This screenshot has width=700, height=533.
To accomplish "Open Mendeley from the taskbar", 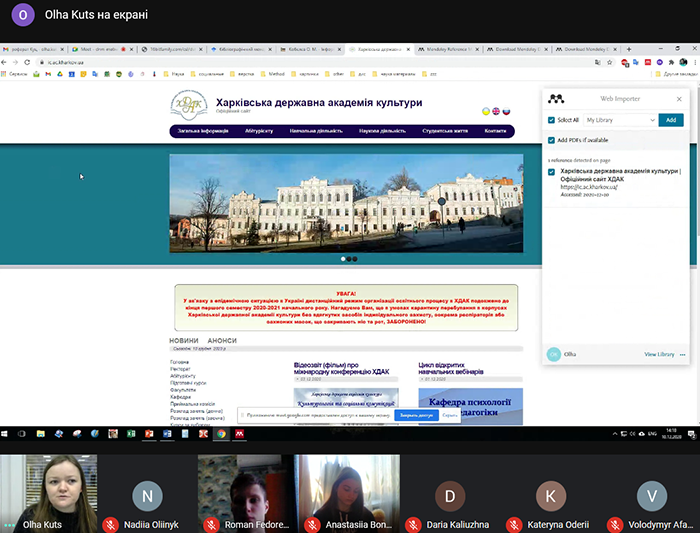I will [x=239, y=433].
